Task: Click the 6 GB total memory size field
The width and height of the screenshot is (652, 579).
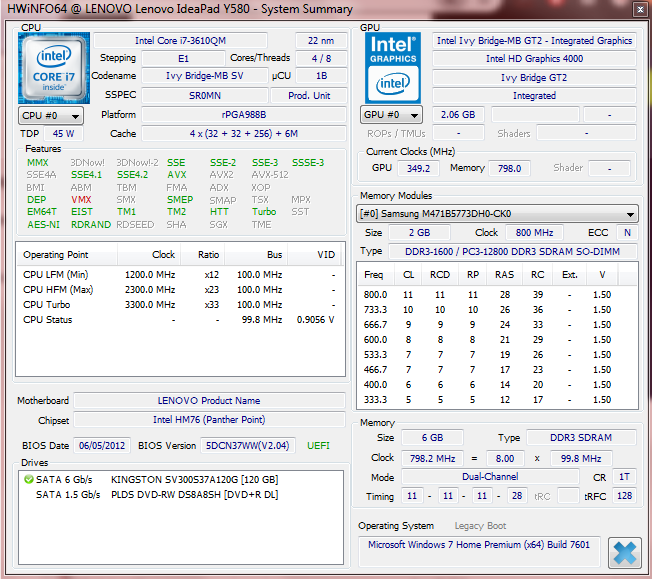Action: 432,438
